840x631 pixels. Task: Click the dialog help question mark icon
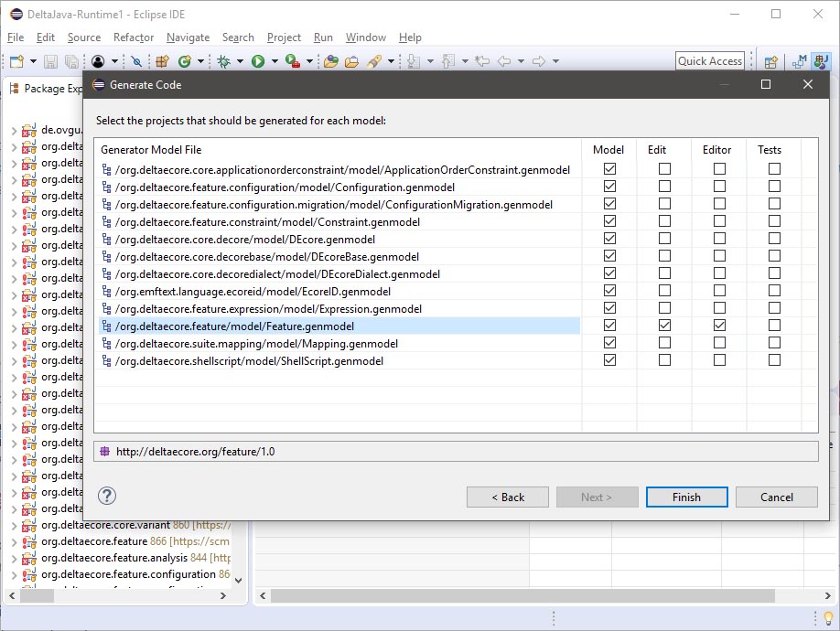[107, 496]
